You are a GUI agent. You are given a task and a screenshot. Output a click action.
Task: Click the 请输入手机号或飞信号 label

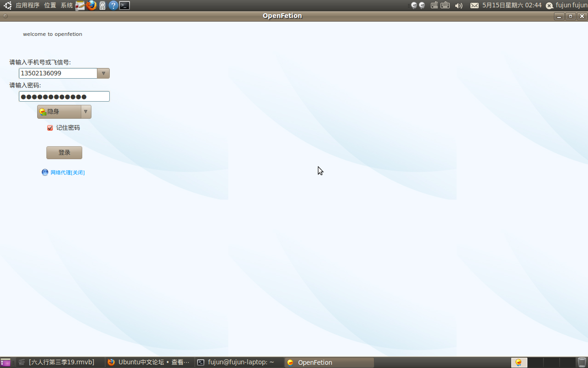point(40,62)
